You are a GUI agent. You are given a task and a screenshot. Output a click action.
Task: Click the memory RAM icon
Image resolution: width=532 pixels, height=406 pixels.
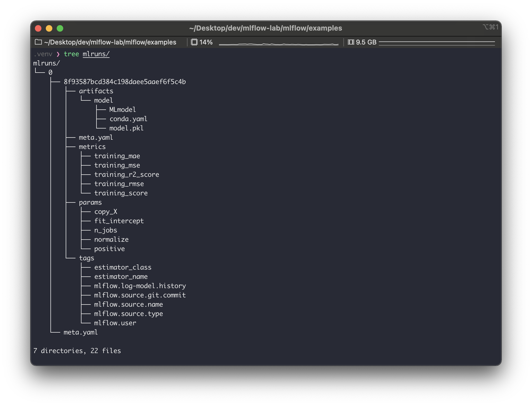[351, 42]
